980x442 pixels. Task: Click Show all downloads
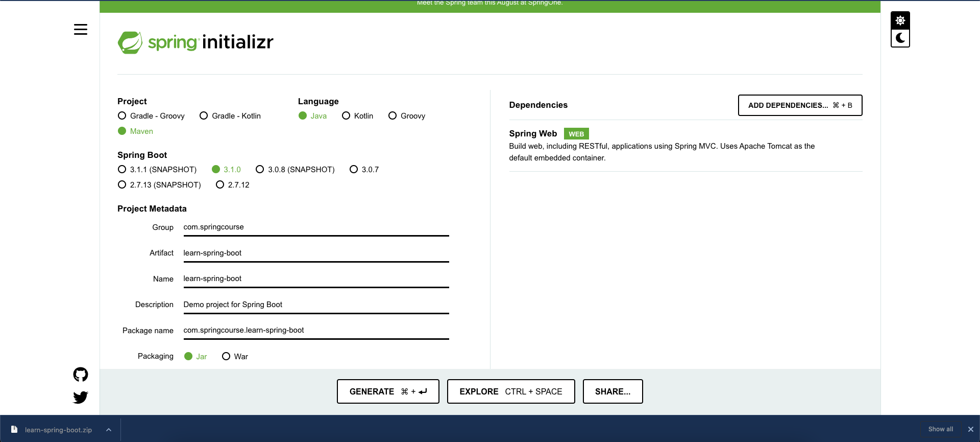point(941,429)
